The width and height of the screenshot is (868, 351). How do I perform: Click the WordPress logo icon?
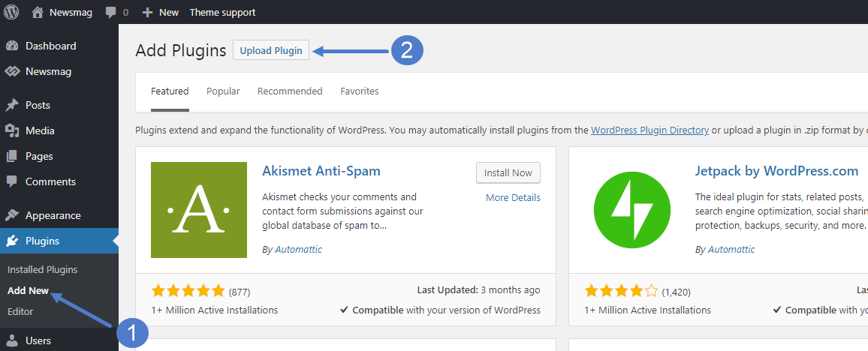pyautogui.click(x=11, y=11)
